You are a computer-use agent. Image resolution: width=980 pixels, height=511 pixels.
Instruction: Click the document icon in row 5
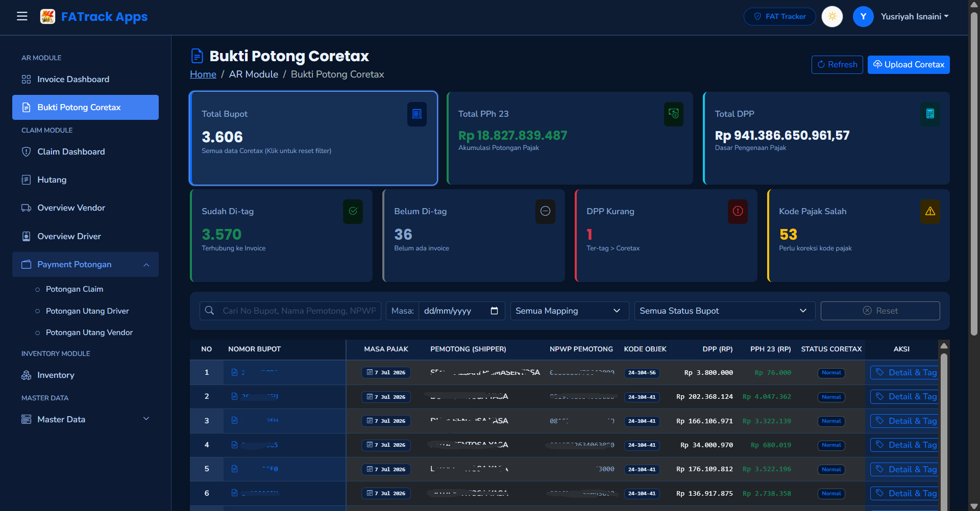(234, 469)
